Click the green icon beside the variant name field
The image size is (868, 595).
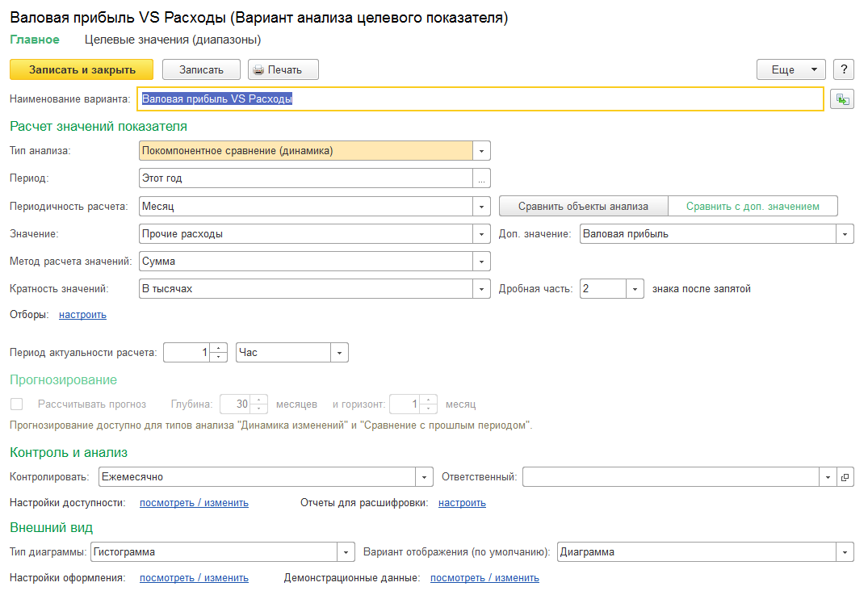coord(842,99)
